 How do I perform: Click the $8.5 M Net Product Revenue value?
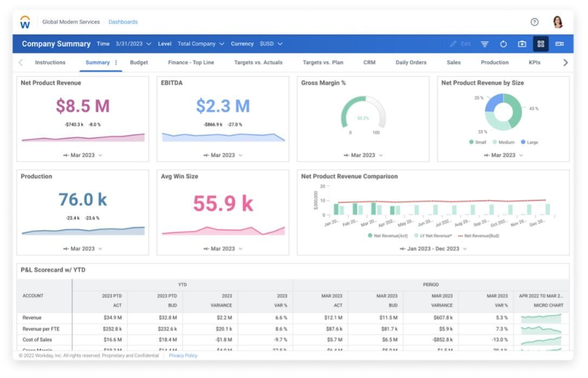coord(83,106)
